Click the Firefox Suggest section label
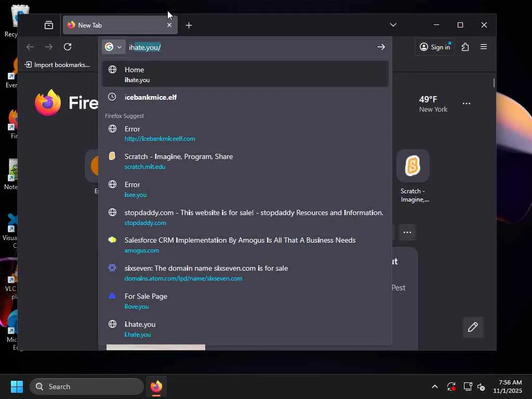 (x=124, y=116)
